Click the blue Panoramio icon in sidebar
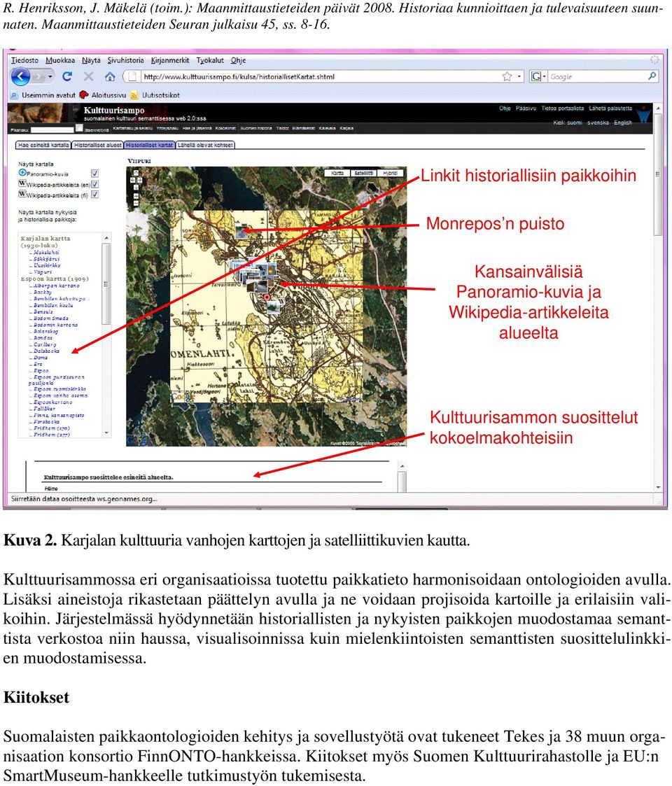Viewport: 672px width, 786px height. (22, 173)
